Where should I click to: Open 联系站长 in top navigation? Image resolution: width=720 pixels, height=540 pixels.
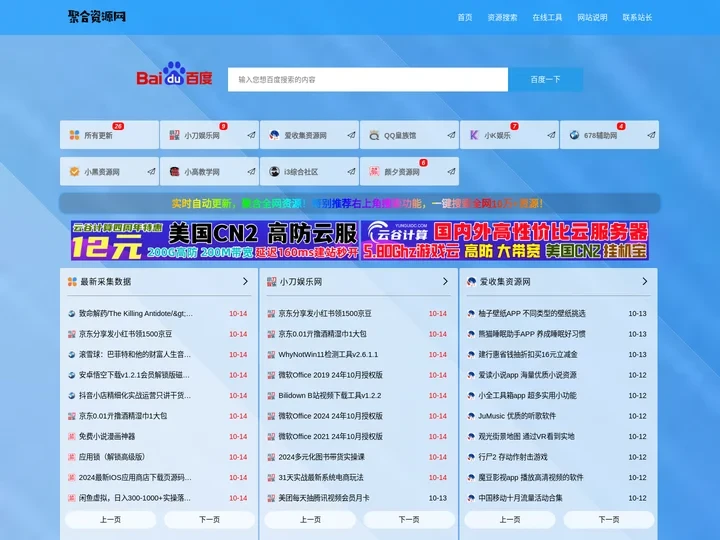pyautogui.click(x=637, y=17)
